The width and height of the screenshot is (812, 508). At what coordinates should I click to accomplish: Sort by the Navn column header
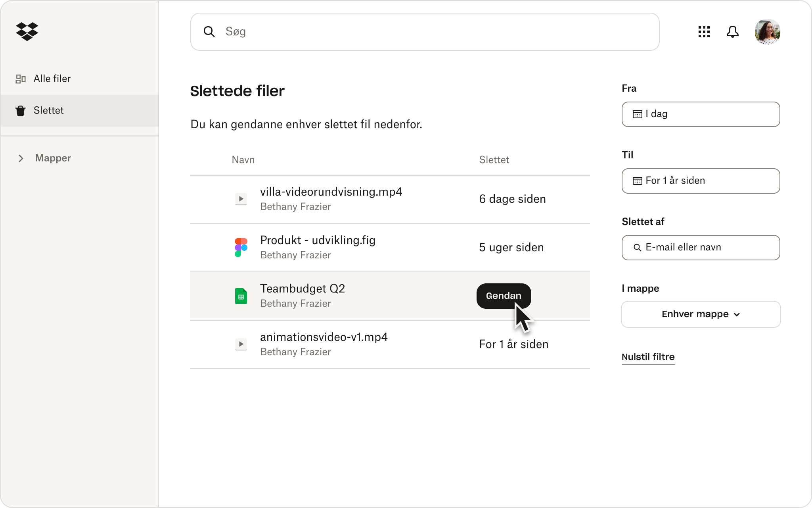tap(243, 160)
